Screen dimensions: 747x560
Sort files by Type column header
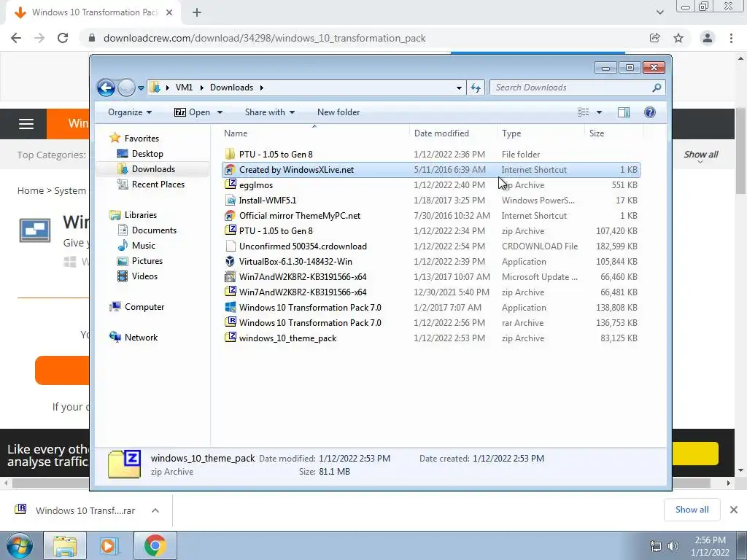pos(541,133)
